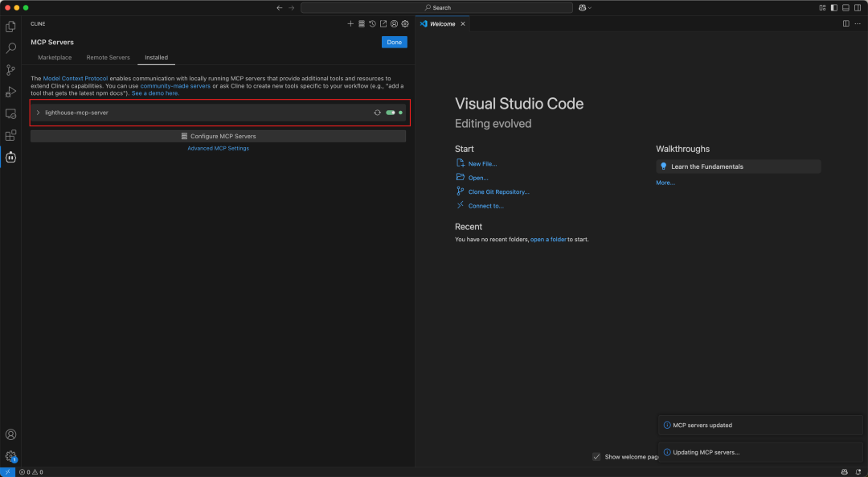Open the Model Context Protocol link
The height and width of the screenshot is (477, 868).
76,79
